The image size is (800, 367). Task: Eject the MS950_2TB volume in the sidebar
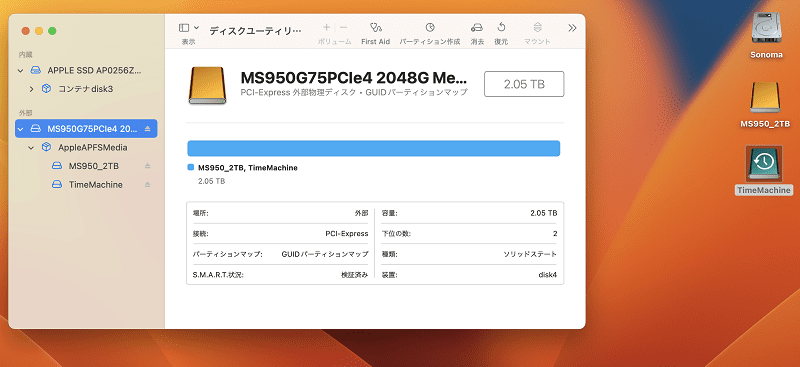(147, 166)
